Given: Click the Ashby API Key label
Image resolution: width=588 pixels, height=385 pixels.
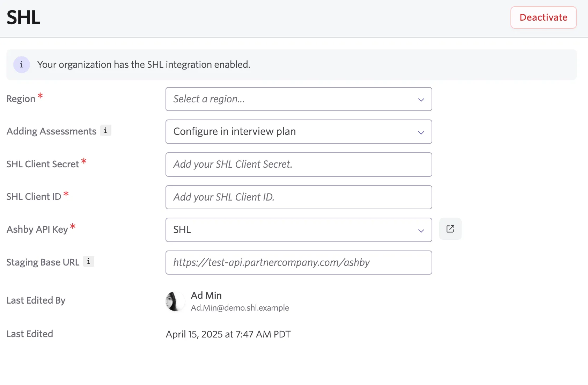Looking at the screenshot, I should point(37,230).
